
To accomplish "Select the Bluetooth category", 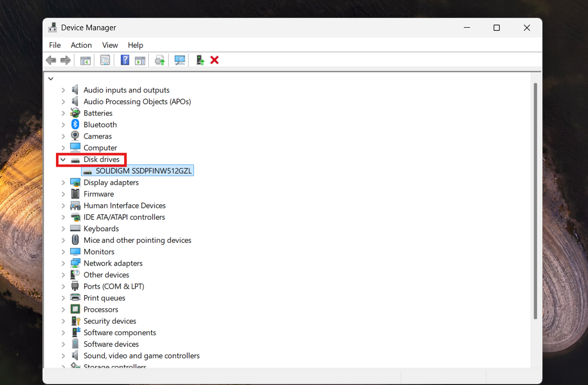I will 100,124.
